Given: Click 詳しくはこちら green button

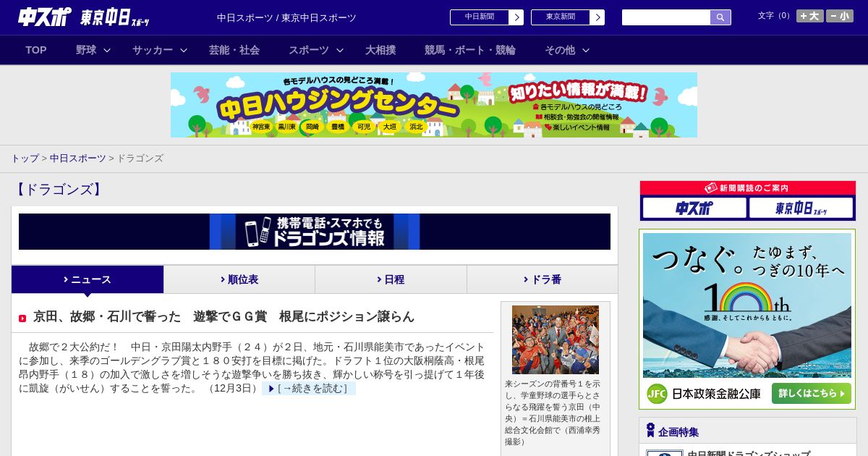Looking at the screenshot, I should (812, 394).
